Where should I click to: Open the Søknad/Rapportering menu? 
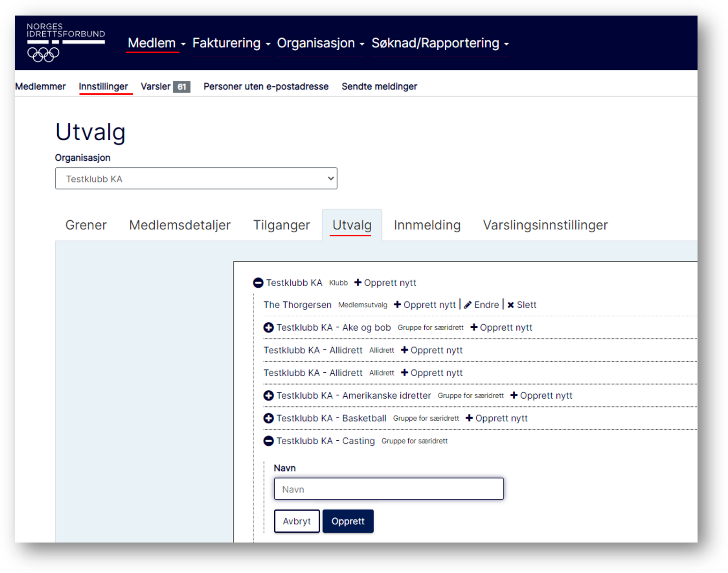click(440, 43)
